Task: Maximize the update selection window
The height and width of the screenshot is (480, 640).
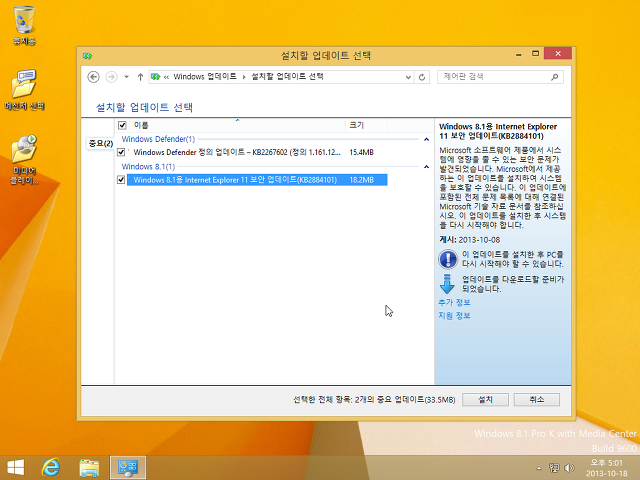Action: [535, 54]
